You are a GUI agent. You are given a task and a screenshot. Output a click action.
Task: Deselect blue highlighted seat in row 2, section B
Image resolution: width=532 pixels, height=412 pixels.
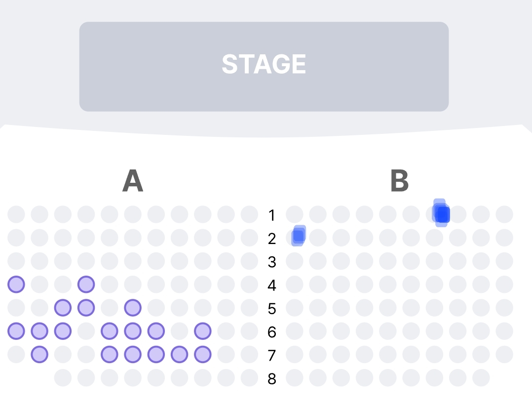(298, 236)
